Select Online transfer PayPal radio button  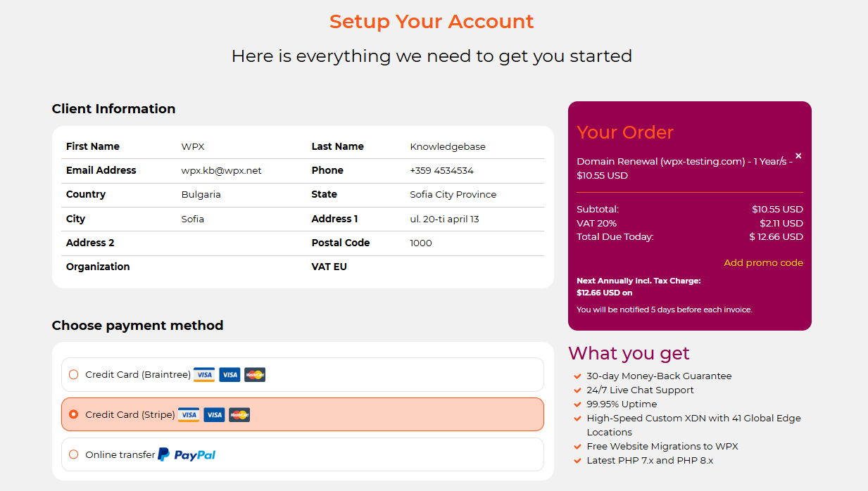pos(74,455)
